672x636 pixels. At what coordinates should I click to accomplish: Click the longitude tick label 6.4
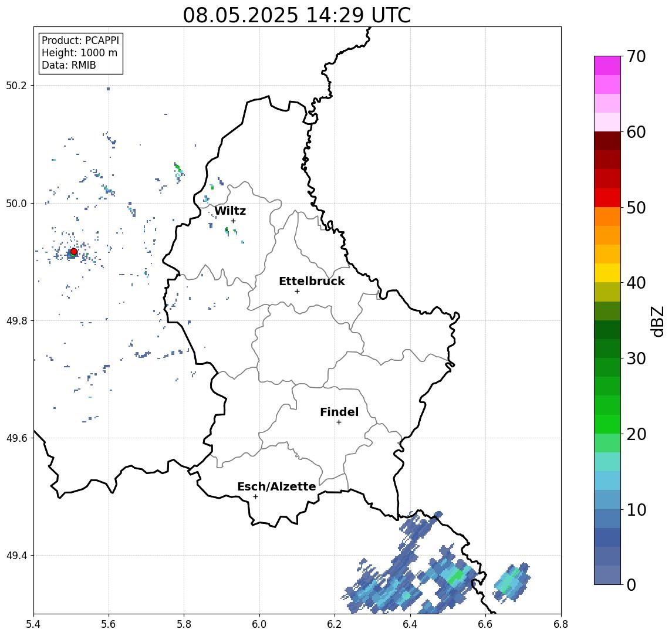click(411, 624)
